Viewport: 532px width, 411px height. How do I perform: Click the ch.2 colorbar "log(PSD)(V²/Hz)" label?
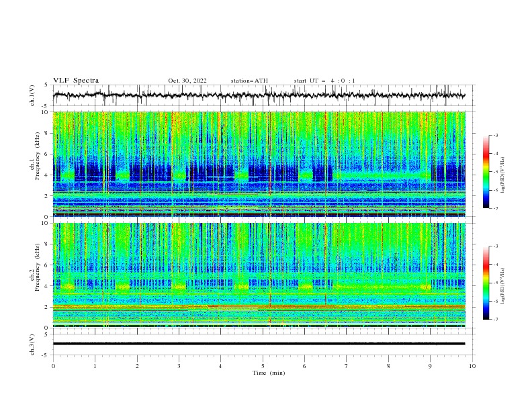click(503, 286)
